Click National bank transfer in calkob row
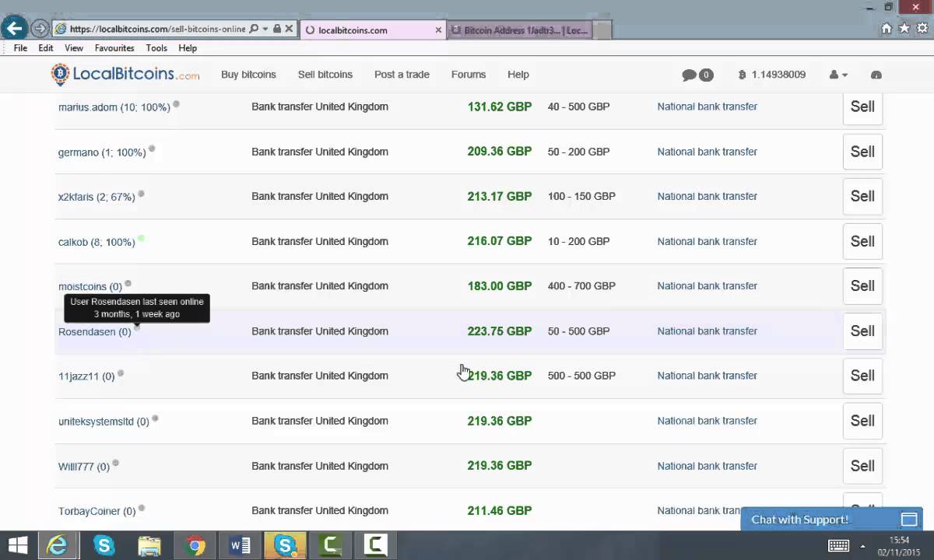Image resolution: width=934 pixels, height=560 pixels. coord(707,241)
